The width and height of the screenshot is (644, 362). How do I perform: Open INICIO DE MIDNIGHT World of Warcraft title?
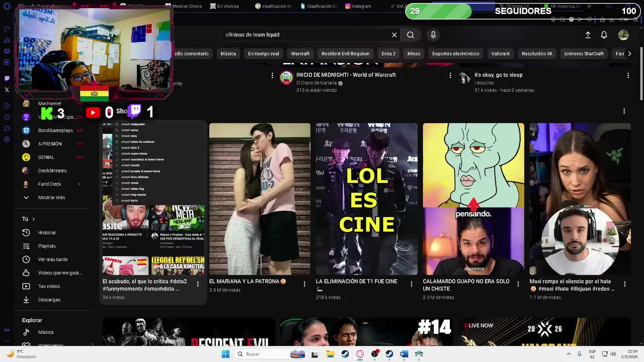pyautogui.click(x=346, y=75)
